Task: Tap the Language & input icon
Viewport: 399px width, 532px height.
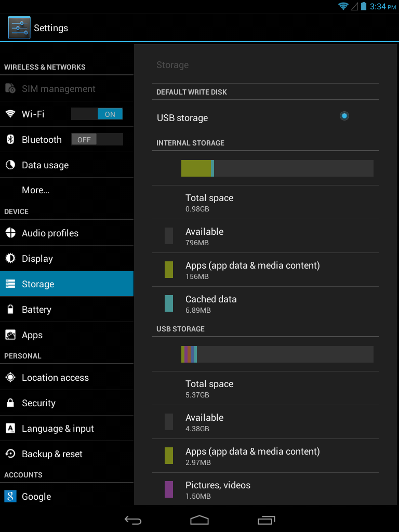Action: [x=10, y=429]
